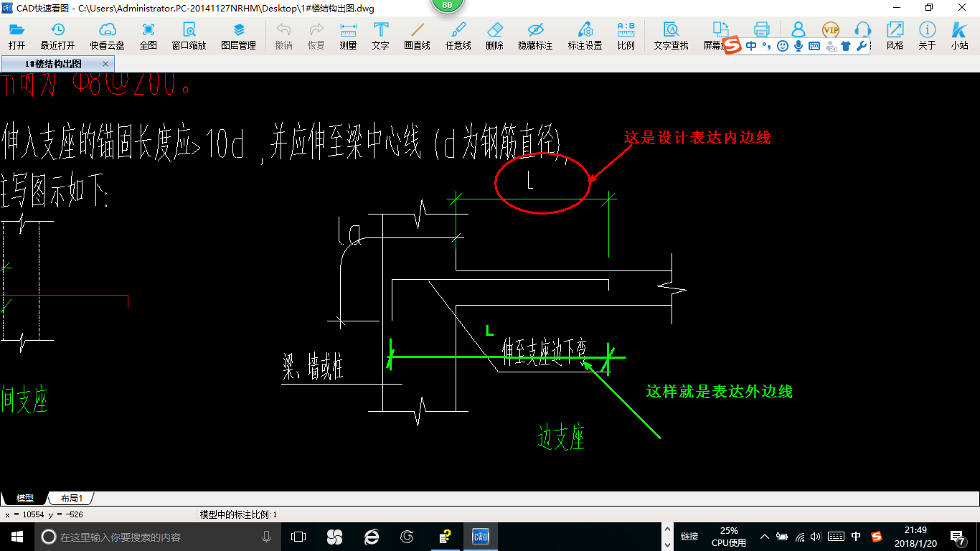Screen dimensions: 980x551
Task: Open the 比例 scale tool
Action: pos(626,36)
